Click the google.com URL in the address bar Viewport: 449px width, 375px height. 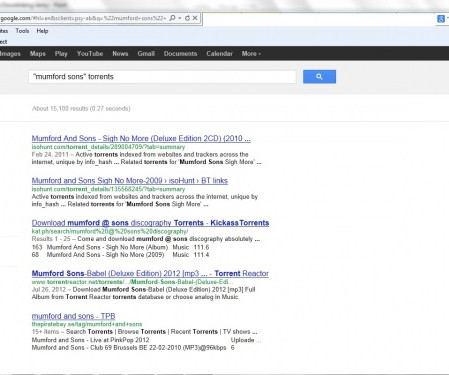click(x=83, y=18)
